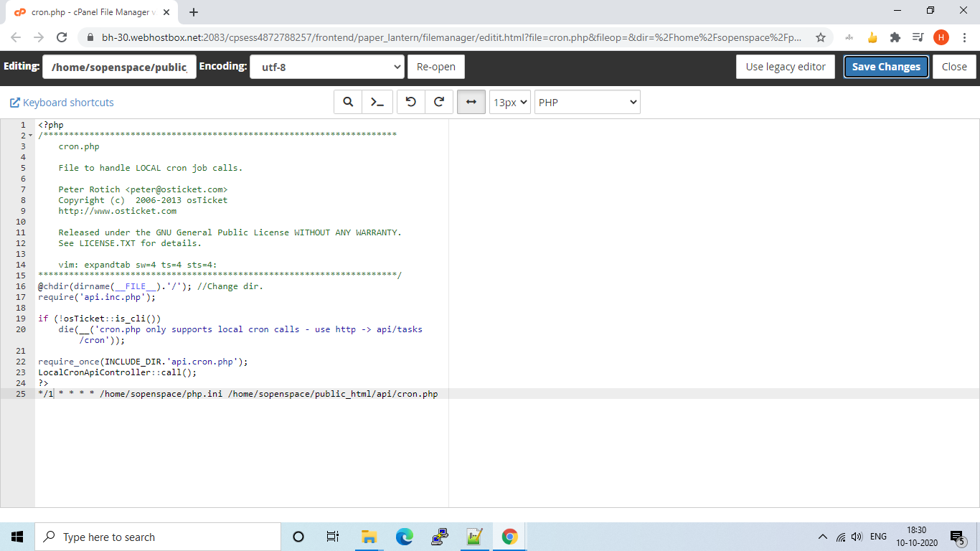Click the volume speaker tray icon
This screenshot has width=980, height=551.
click(x=857, y=537)
